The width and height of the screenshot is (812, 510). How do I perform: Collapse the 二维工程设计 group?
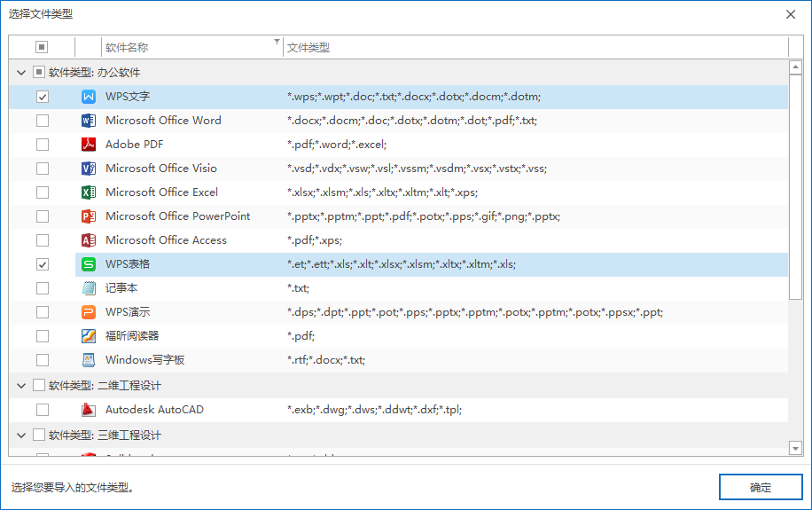pos(21,386)
